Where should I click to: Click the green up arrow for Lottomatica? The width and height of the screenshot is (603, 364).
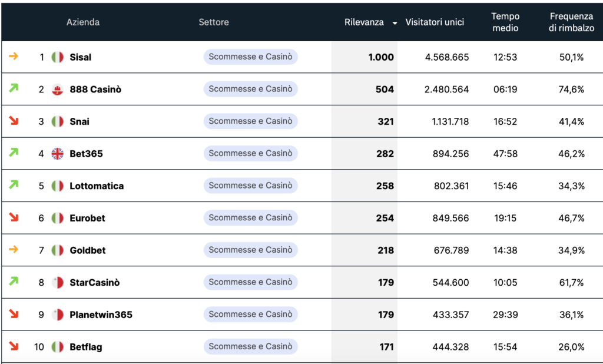point(14,185)
